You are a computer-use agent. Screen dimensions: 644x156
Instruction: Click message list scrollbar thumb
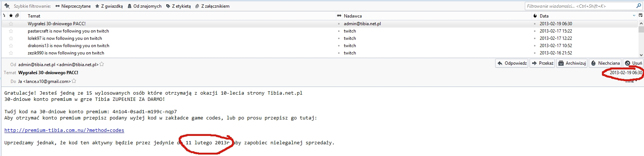click(641, 30)
